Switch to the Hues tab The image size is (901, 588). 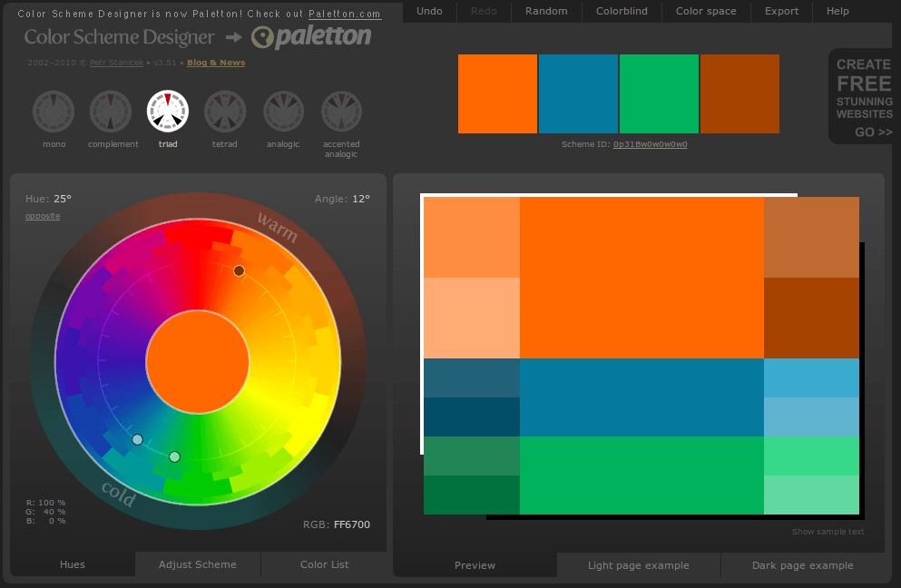(x=73, y=564)
